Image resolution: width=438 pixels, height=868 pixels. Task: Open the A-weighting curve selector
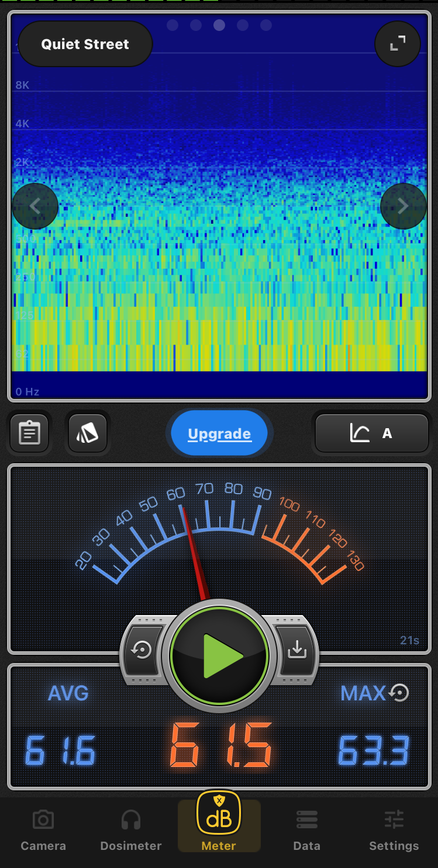tap(372, 433)
